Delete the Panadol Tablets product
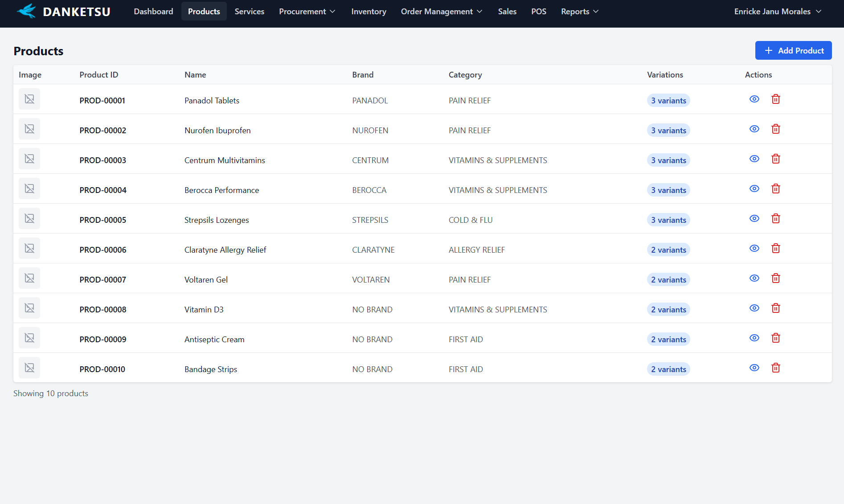 click(775, 99)
